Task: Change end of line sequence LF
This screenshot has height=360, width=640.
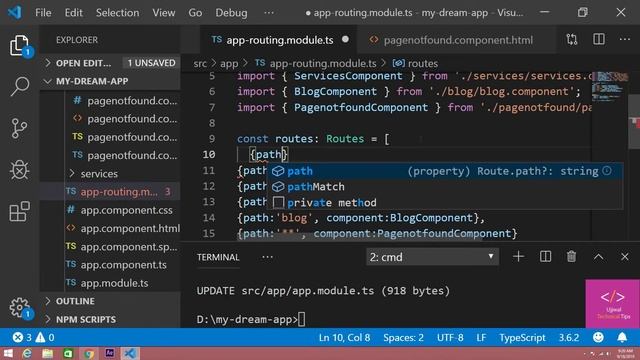Action: click(481, 338)
